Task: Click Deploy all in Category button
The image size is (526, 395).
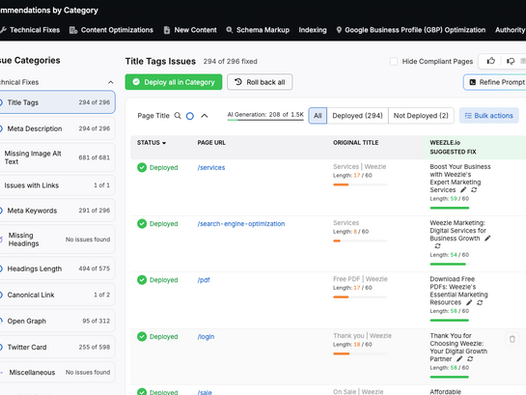Action: [173, 82]
